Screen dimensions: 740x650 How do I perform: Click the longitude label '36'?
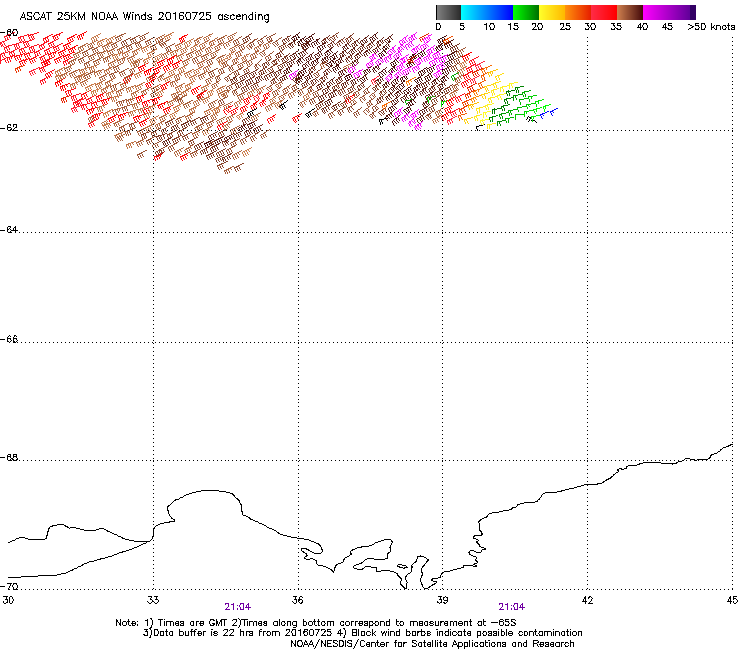[x=298, y=600]
